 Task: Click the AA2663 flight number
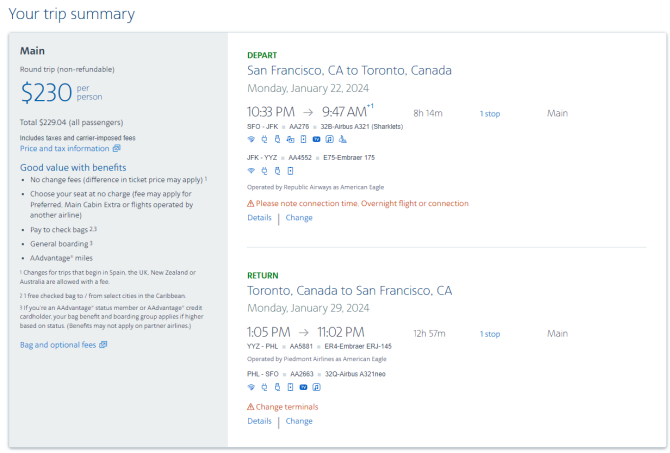point(302,374)
